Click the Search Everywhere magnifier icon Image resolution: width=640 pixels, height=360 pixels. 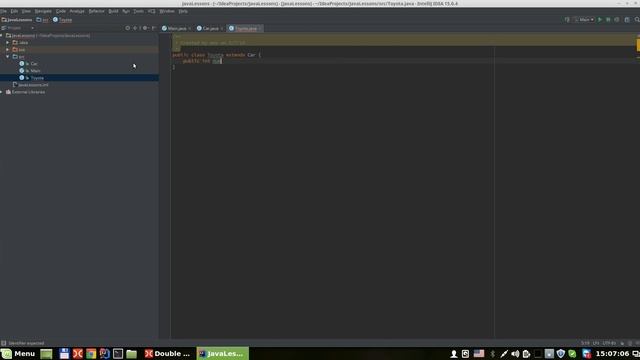[637, 20]
